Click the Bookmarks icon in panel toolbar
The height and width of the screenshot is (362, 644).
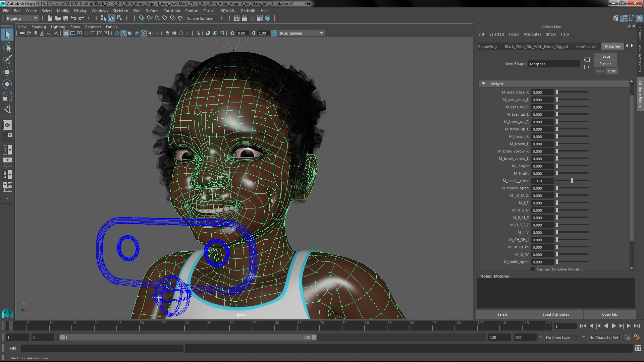[36, 33]
